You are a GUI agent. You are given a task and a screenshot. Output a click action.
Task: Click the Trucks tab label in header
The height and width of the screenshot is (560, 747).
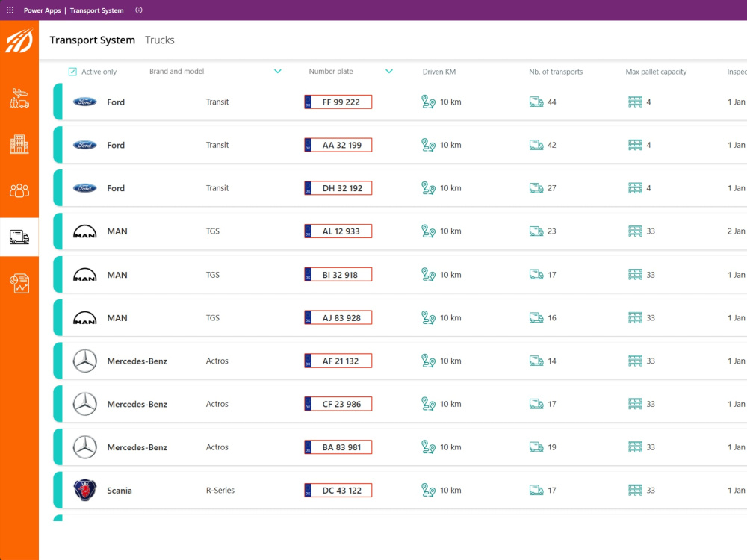(x=160, y=40)
